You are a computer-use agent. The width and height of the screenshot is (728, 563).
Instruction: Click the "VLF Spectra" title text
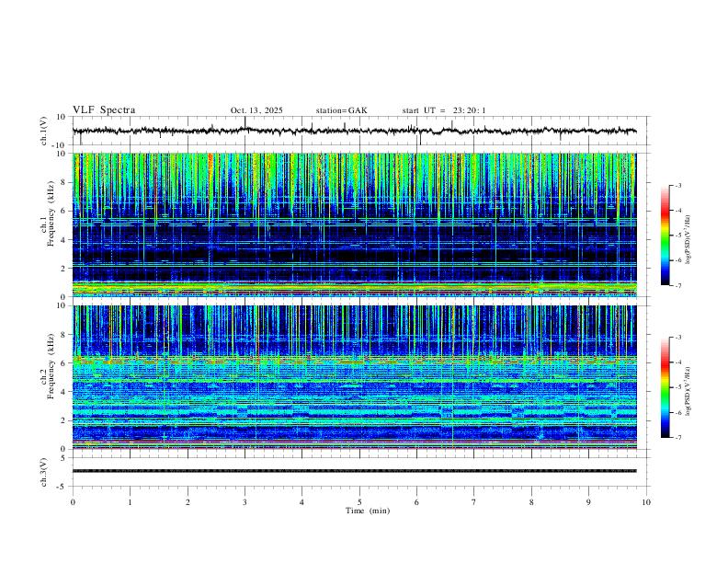pyautogui.click(x=104, y=109)
